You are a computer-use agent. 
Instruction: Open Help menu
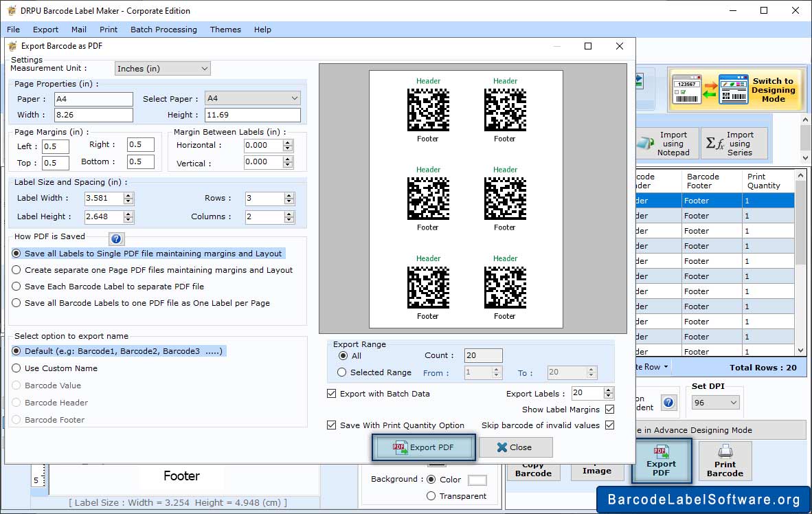tap(262, 30)
